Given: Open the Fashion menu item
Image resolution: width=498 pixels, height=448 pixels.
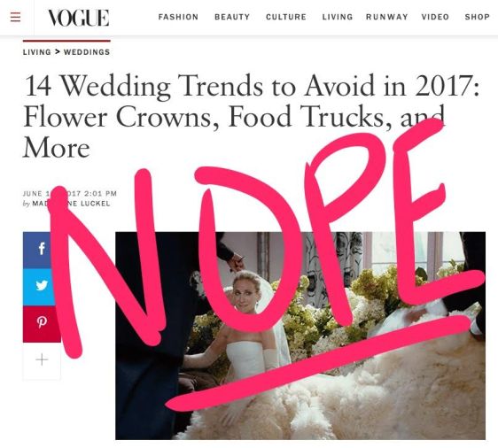Looking at the screenshot, I should (178, 17).
